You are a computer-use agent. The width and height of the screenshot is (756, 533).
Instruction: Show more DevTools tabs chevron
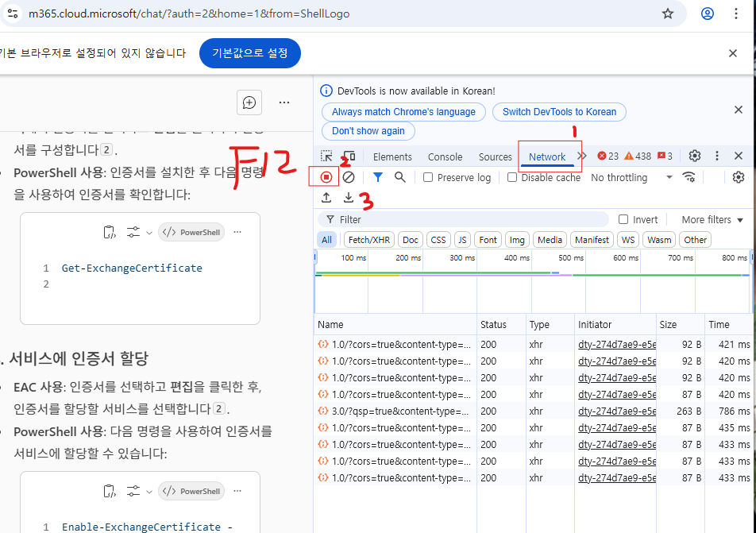click(582, 156)
